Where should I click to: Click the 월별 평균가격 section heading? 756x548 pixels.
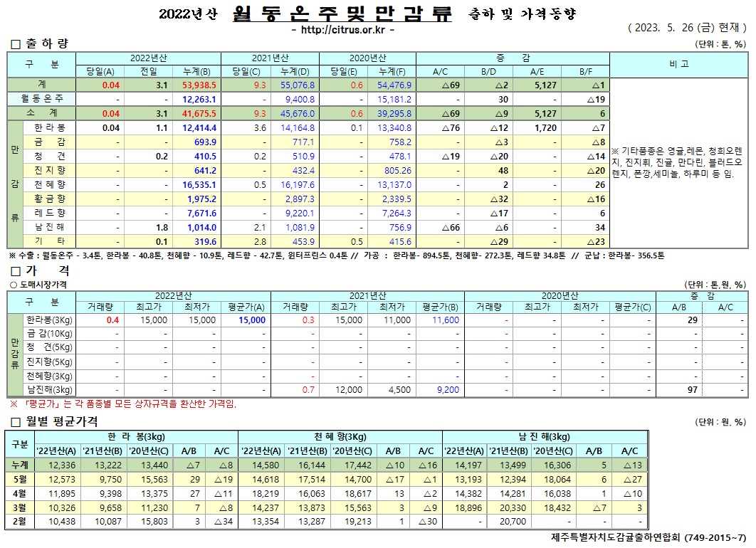58,421
